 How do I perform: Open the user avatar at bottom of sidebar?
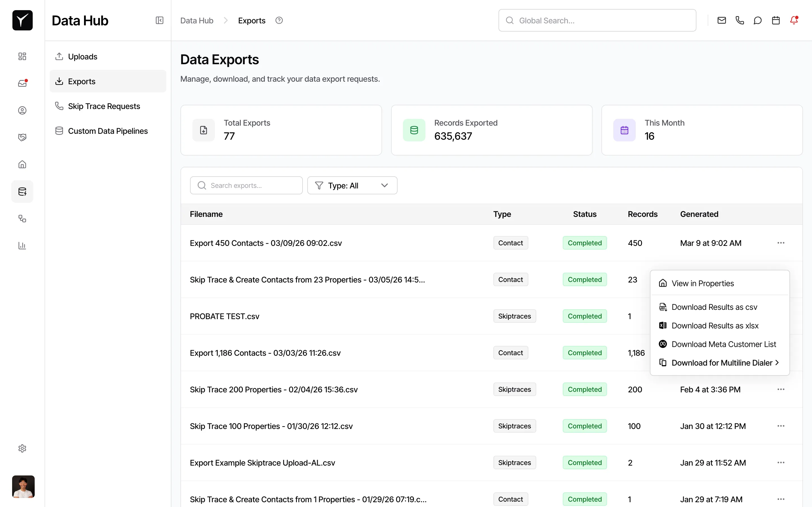tap(23, 487)
